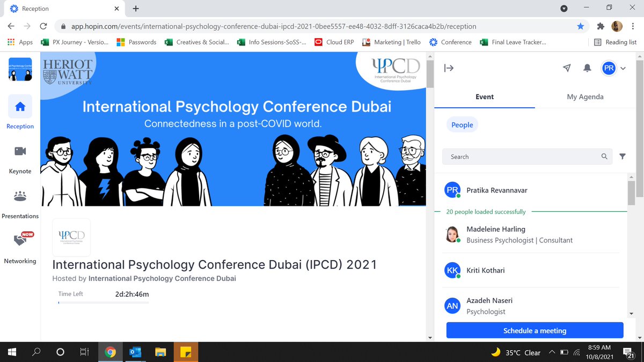Open a new browser tab

(136, 9)
